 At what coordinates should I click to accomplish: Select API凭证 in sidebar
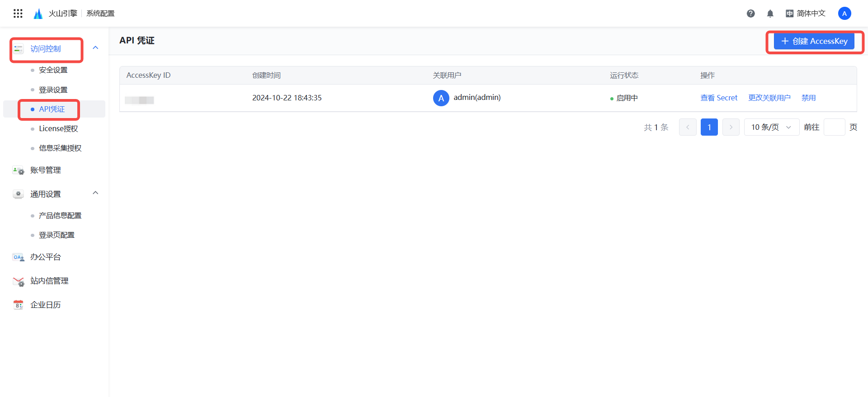(x=52, y=109)
